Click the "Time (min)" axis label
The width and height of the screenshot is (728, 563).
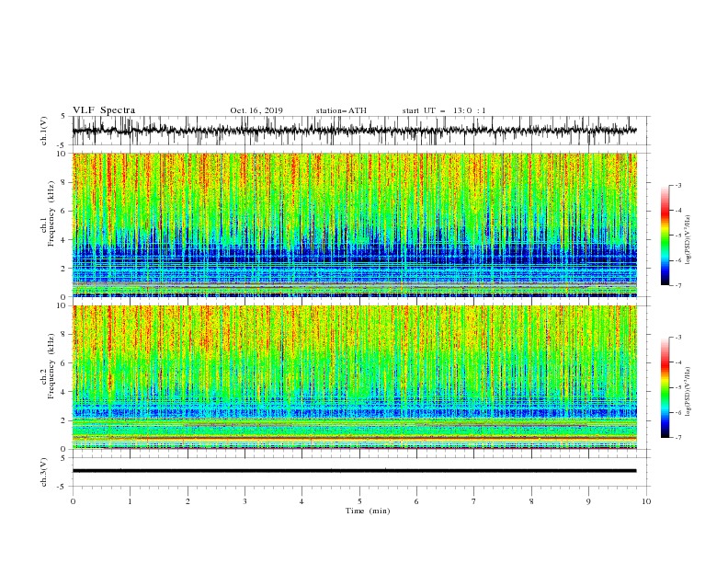(368, 511)
